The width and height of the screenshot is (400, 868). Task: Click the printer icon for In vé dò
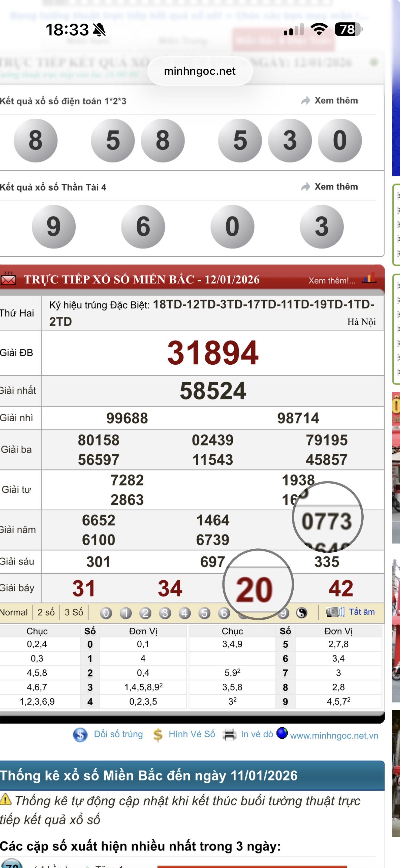click(x=229, y=735)
